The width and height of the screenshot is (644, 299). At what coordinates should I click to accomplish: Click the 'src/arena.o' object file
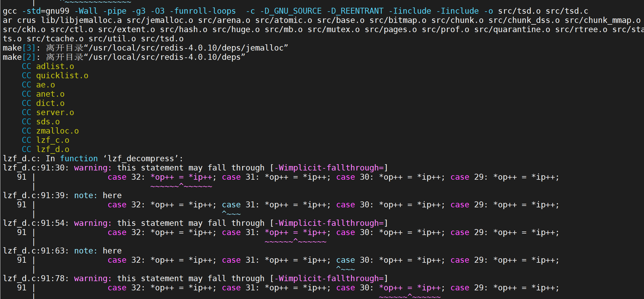224,21
